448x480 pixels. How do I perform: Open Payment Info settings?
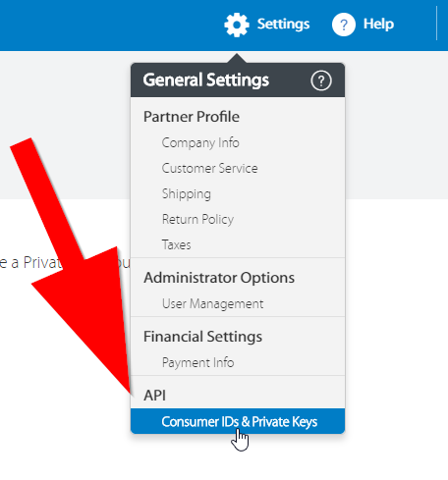click(197, 362)
